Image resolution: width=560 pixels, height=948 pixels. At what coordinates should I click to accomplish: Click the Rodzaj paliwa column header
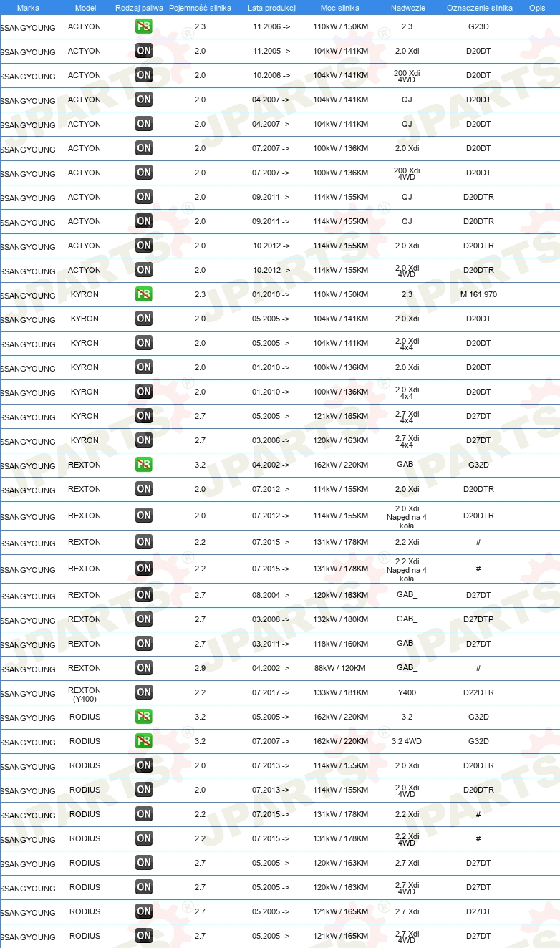coord(140,8)
